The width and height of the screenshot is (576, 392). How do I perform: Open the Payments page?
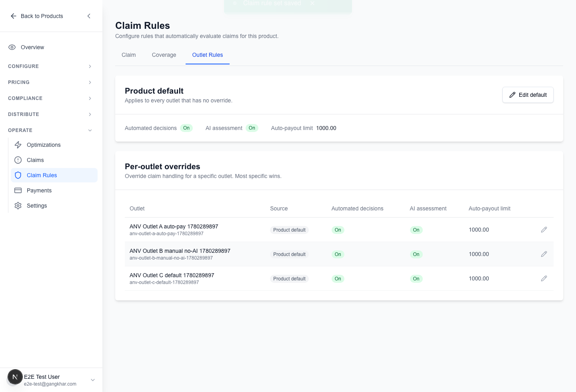54,190
